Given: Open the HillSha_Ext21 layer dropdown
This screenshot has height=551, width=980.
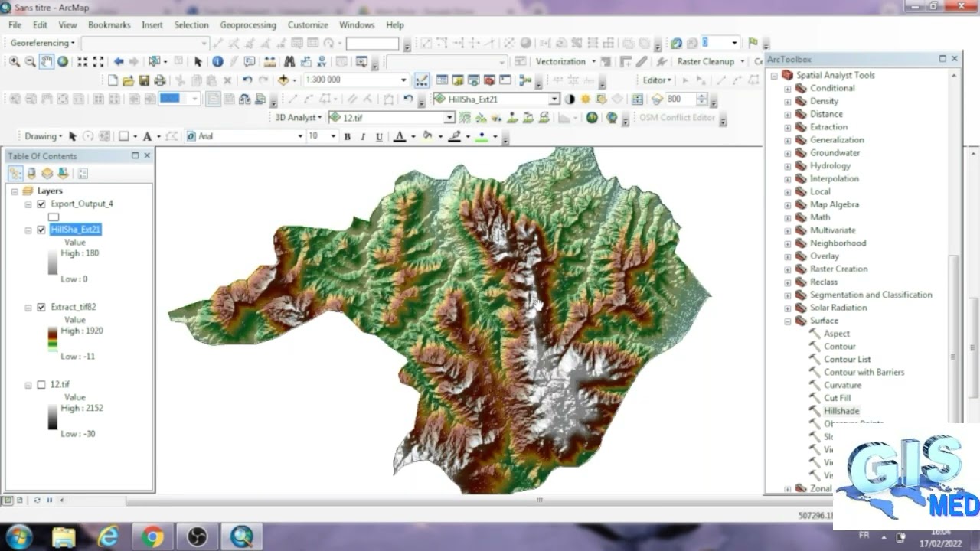Looking at the screenshot, I should (554, 99).
